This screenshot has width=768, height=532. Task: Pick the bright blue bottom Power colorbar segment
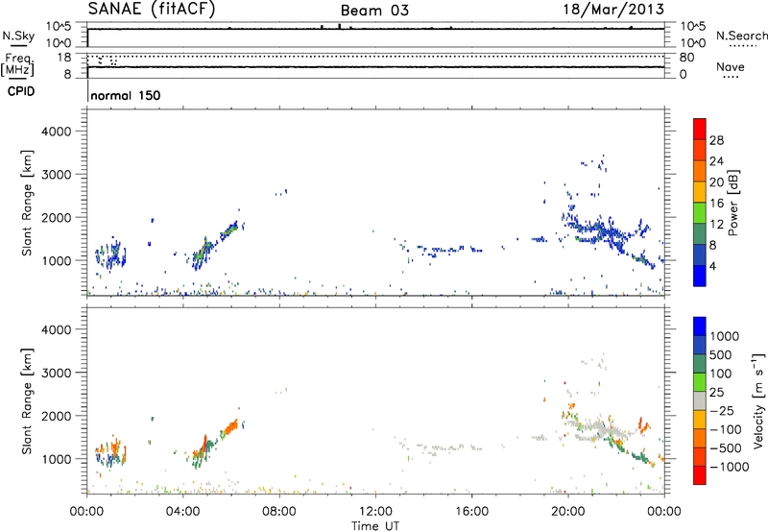click(x=700, y=276)
